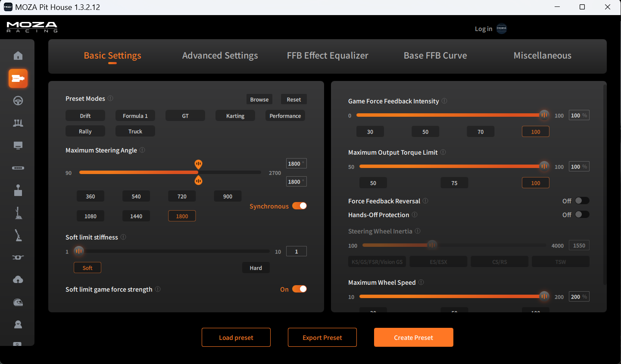Open the H-pattern shifter sidebar icon
621x364 pixels.
coord(18,190)
